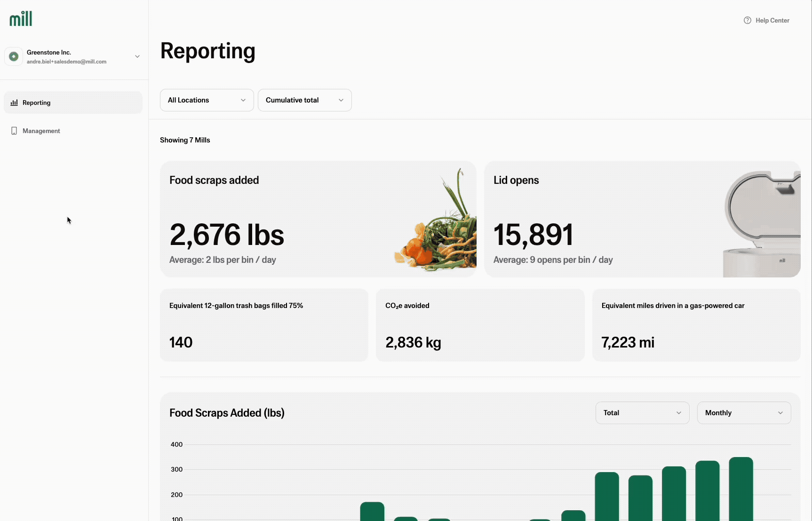Image resolution: width=812 pixels, height=521 pixels.
Task: Click the Help Center question mark icon
Action: click(x=747, y=20)
